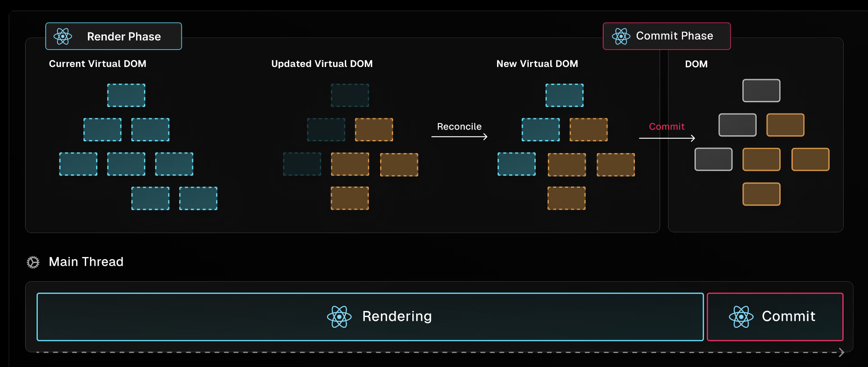868x367 pixels.
Task: Click the React icon in the Rendering bar
Action: click(x=339, y=317)
